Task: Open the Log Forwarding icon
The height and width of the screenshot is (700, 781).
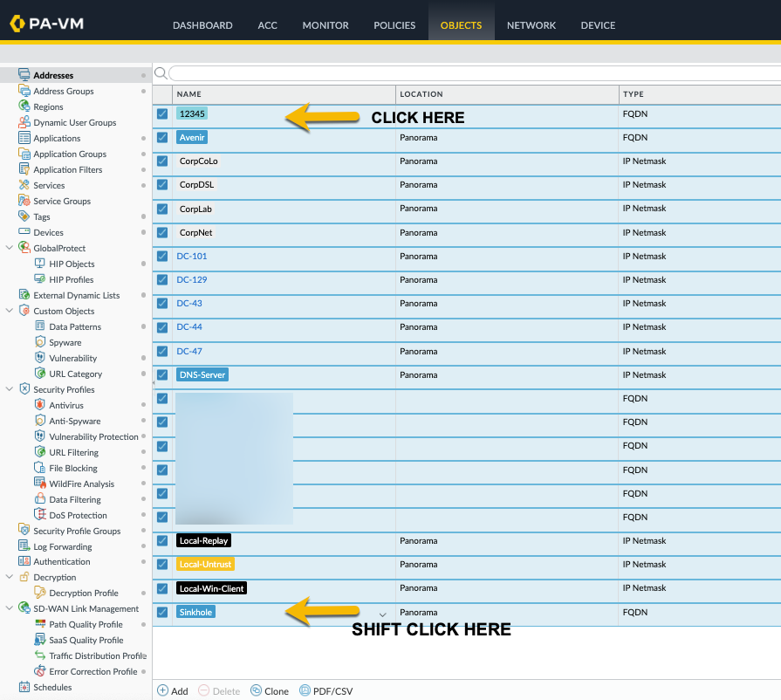Action: point(24,546)
